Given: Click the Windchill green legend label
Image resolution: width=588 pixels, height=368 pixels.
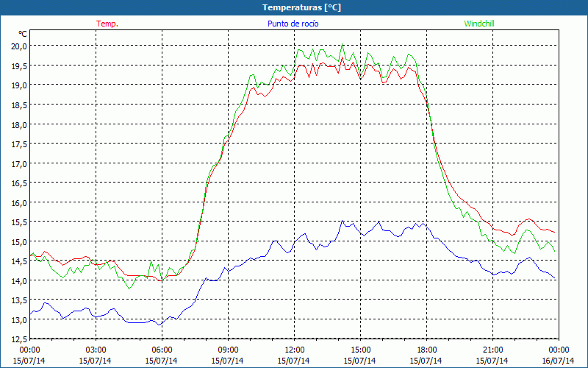Looking at the screenshot, I should 479,24.
